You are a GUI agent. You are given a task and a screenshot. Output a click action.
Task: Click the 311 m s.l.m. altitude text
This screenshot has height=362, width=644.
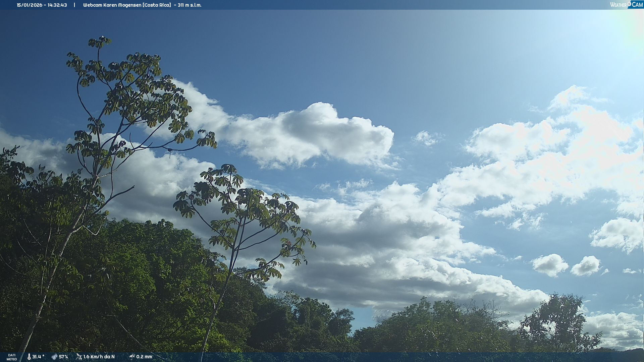tap(190, 5)
